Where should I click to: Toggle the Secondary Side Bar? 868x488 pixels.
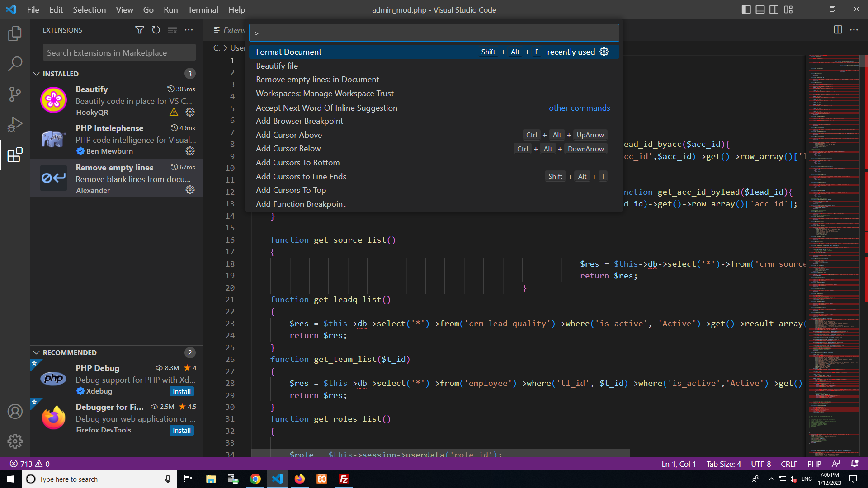[774, 9]
